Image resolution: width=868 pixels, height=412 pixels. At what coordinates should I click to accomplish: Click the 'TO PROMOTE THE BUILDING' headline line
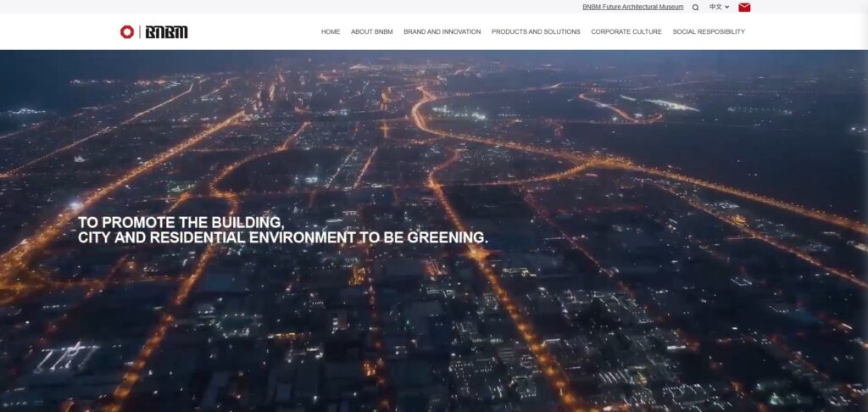click(x=180, y=222)
